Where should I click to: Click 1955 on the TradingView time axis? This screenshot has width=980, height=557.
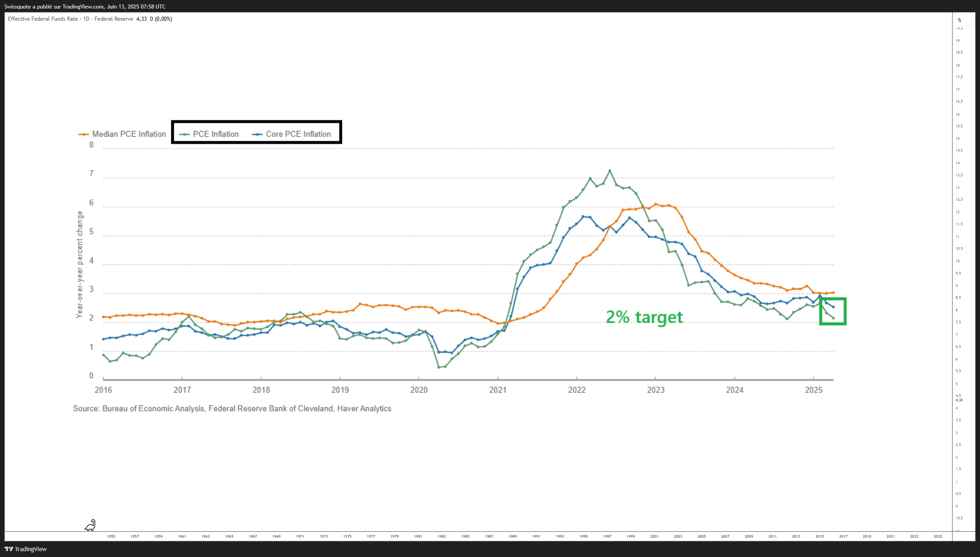tap(111, 536)
